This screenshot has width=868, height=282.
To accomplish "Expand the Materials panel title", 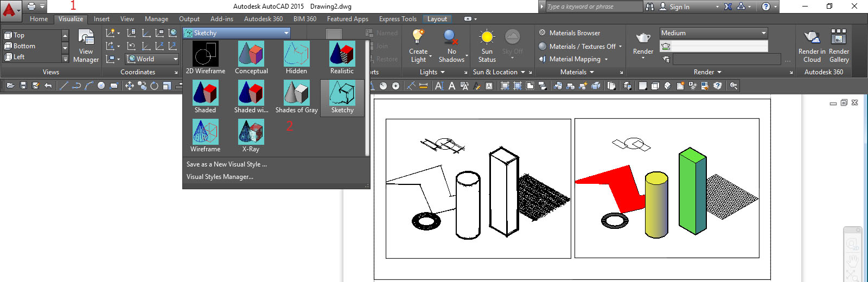I will (x=577, y=72).
